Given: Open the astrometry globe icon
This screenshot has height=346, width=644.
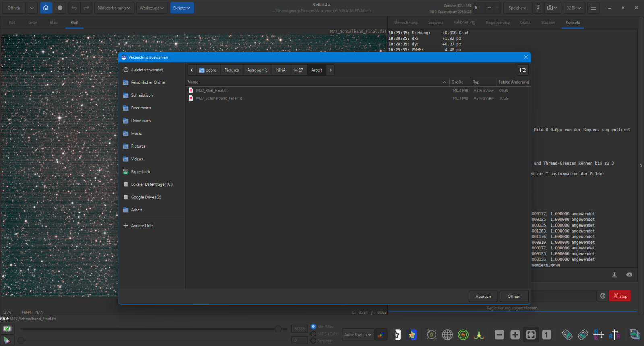Looking at the screenshot, I should [447, 335].
